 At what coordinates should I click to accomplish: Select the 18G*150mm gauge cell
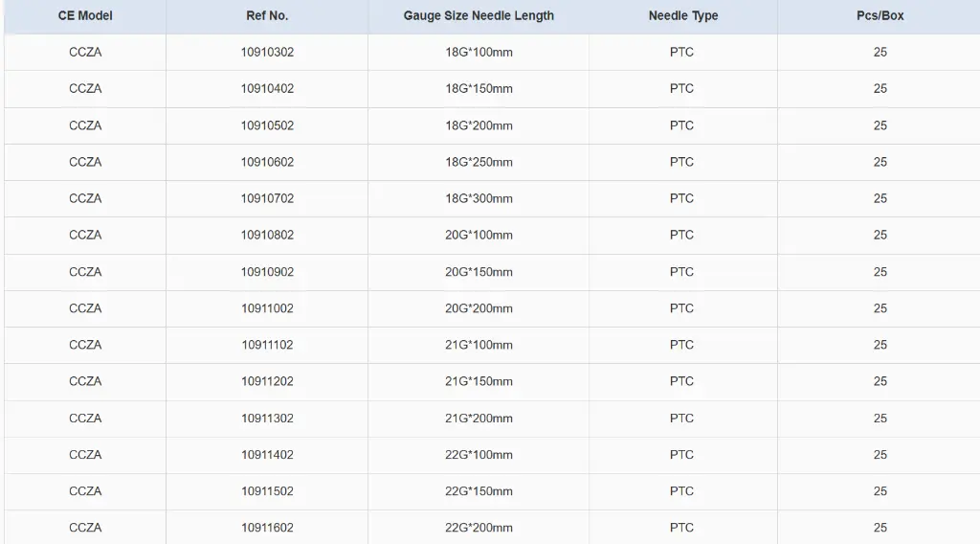click(479, 89)
